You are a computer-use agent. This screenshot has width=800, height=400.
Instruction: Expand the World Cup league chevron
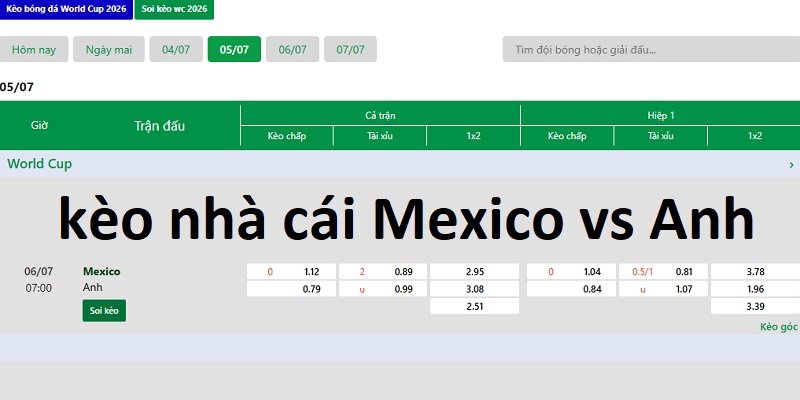[x=791, y=165]
